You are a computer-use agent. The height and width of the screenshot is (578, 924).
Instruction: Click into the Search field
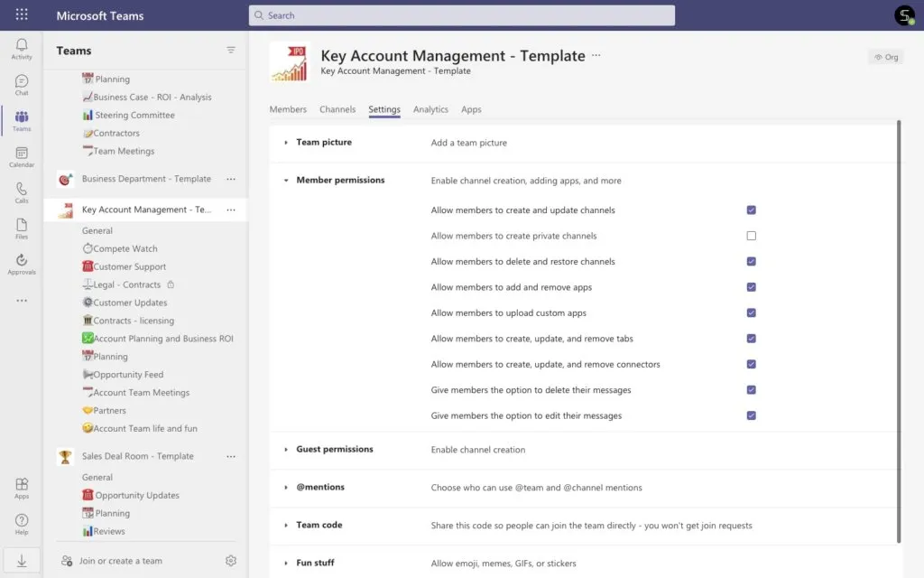point(462,15)
